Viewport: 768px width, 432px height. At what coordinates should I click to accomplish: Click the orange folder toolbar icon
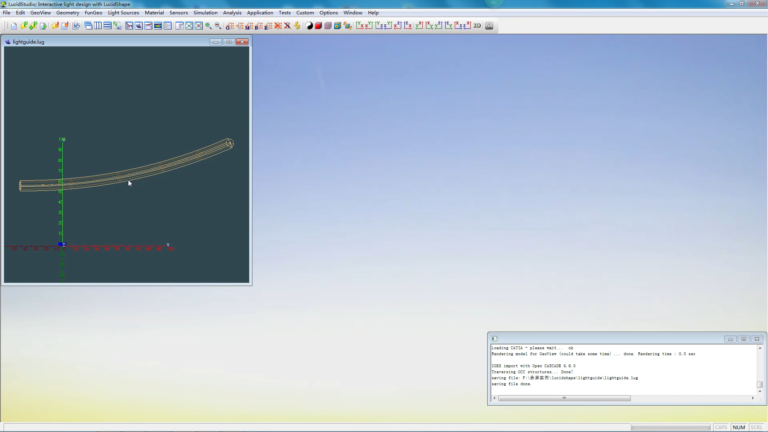[55, 25]
